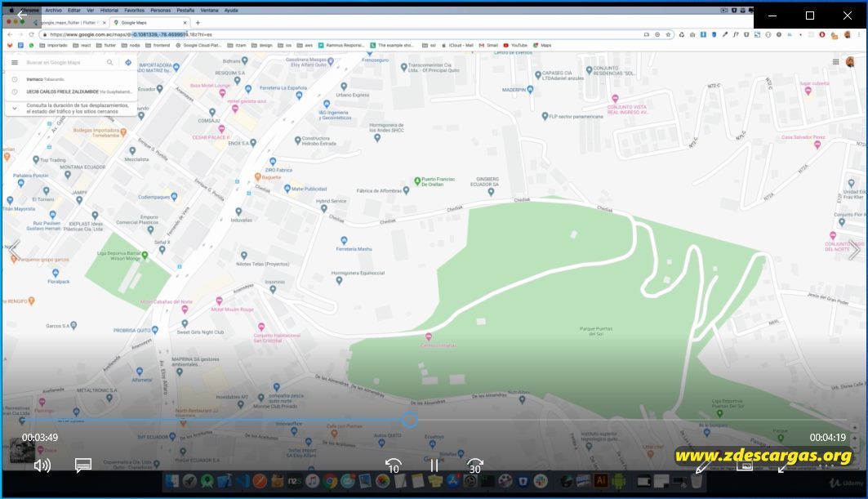Open the aws bookmarks folder
Viewport: 868px width, 499px height.
click(x=305, y=46)
